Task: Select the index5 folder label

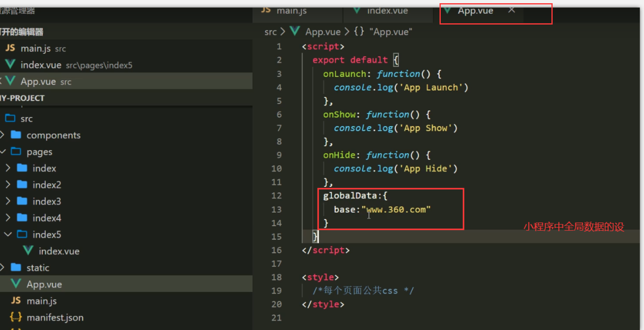Action: tap(47, 234)
